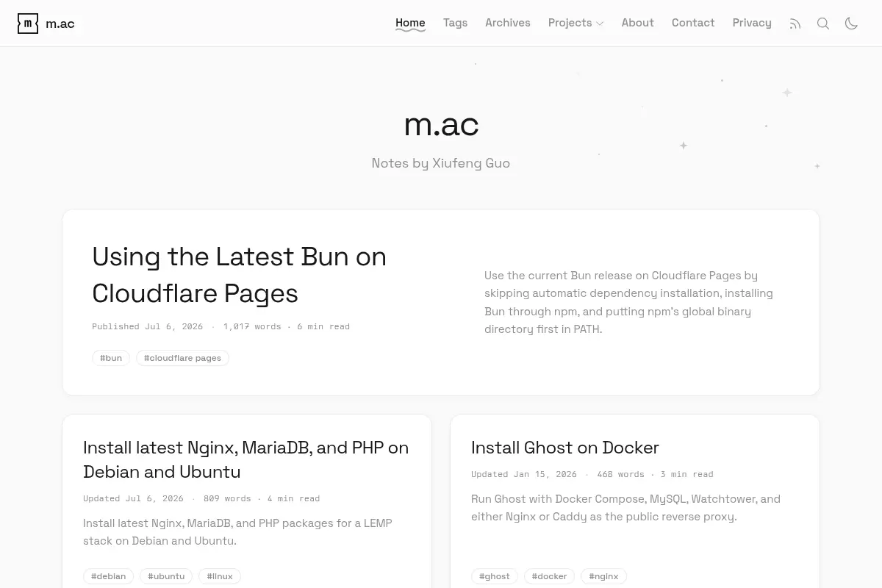This screenshot has width=882, height=588.
Task: Open the Archives nav item
Action: (x=508, y=23)
